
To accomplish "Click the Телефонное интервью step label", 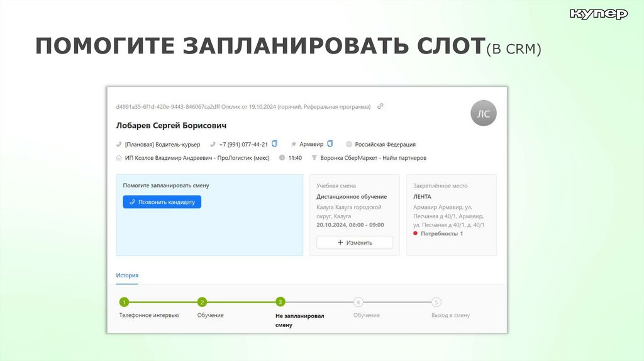I will pyautogui.click(x=149, y=315).
